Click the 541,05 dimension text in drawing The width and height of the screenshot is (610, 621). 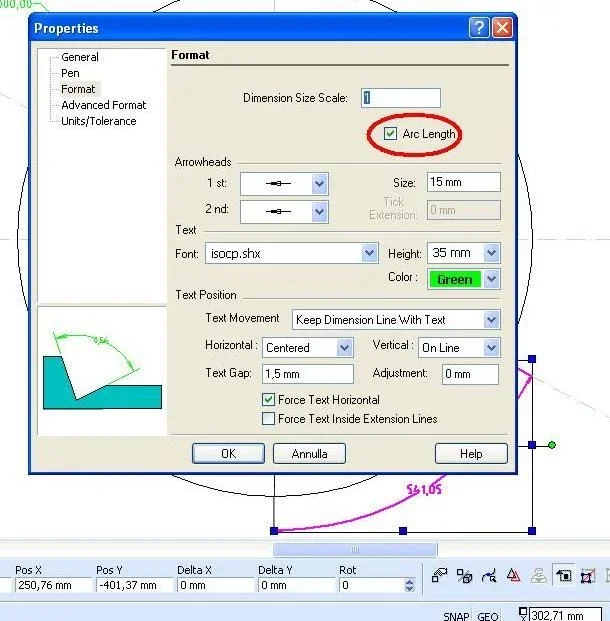(424, 490)
